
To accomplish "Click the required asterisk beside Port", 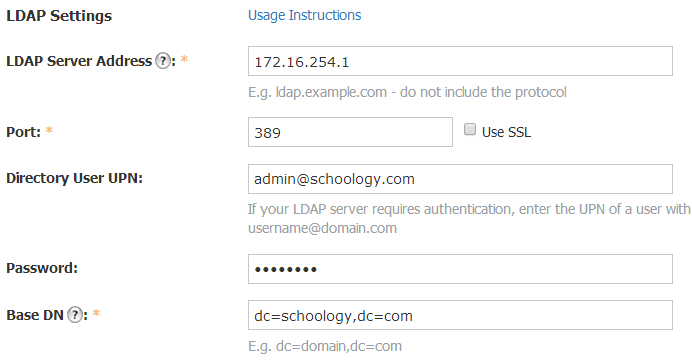I will click(49, 130).
